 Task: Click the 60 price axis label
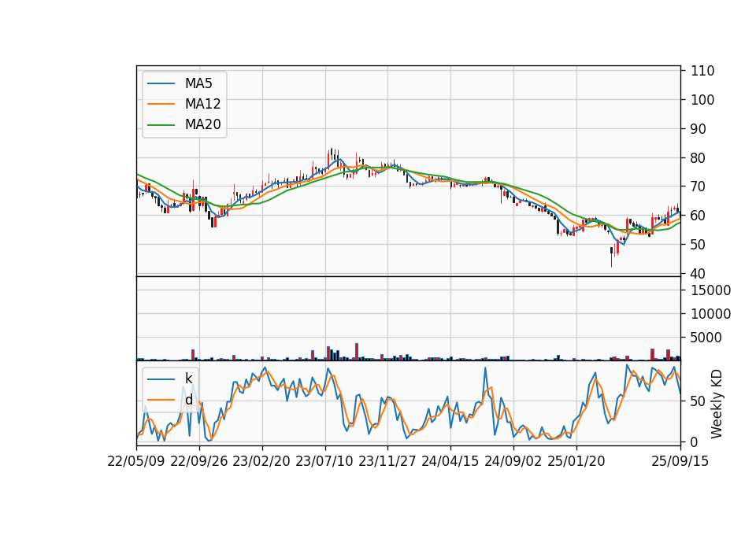(699, 216)
